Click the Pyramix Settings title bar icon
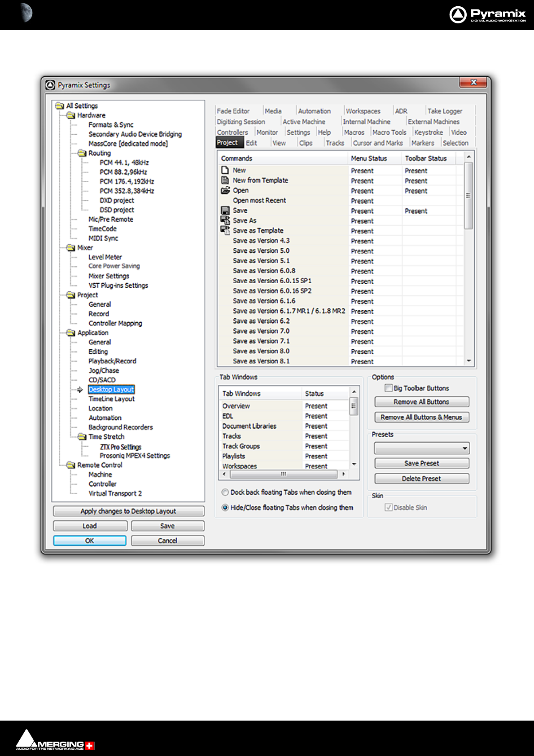The height and width of the screenshot is (756, 534). pos(50,85)
